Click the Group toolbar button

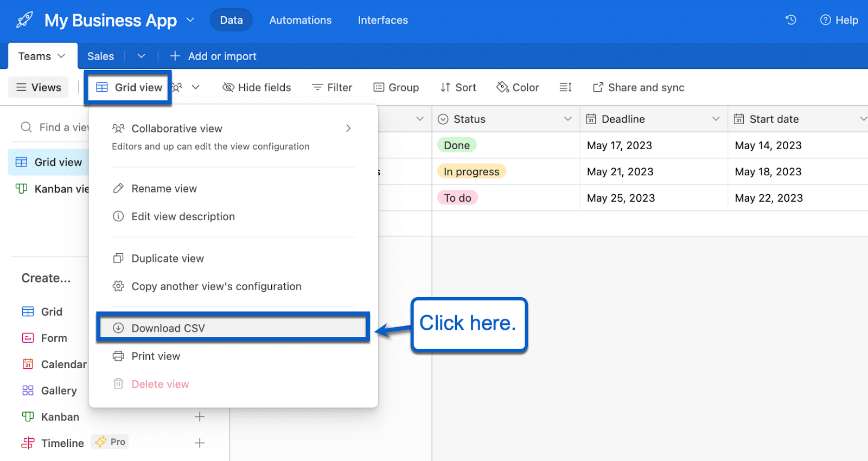[x=396, y=87]
